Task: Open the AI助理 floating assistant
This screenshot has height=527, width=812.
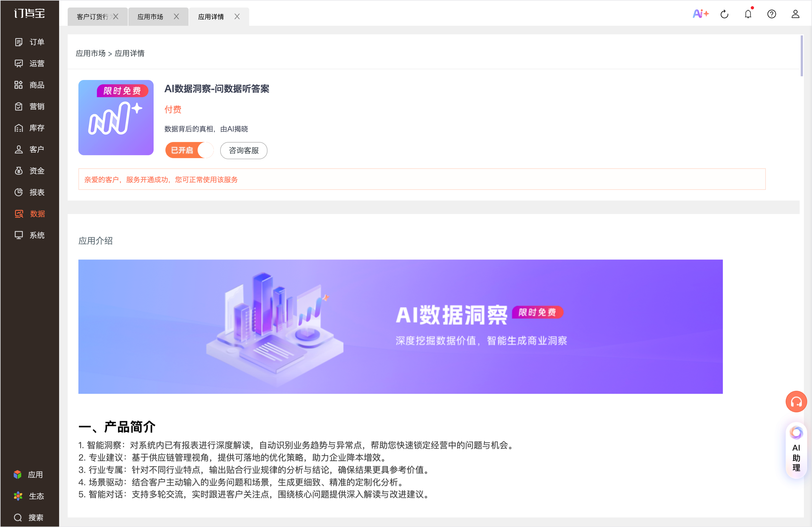Action: click(796, 450)
